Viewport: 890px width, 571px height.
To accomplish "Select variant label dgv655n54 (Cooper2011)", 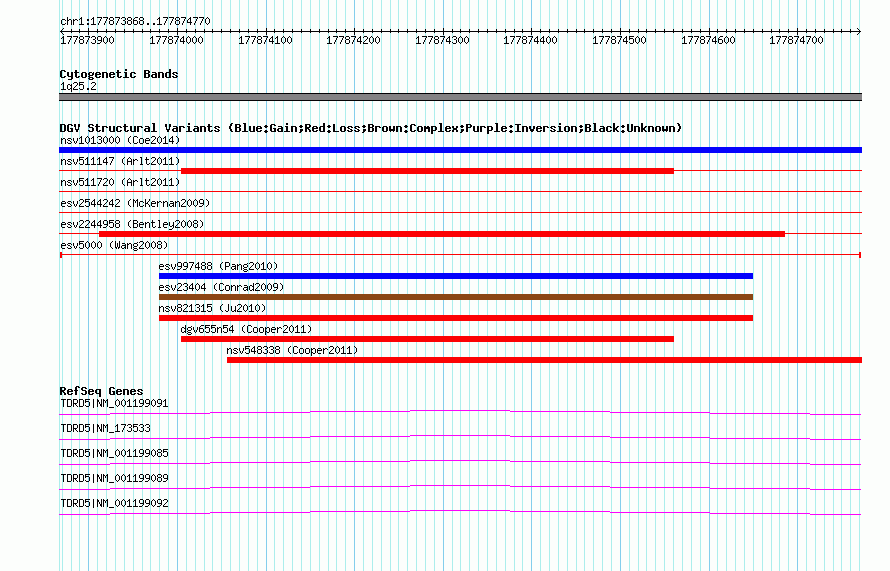I will pos(246,329).
